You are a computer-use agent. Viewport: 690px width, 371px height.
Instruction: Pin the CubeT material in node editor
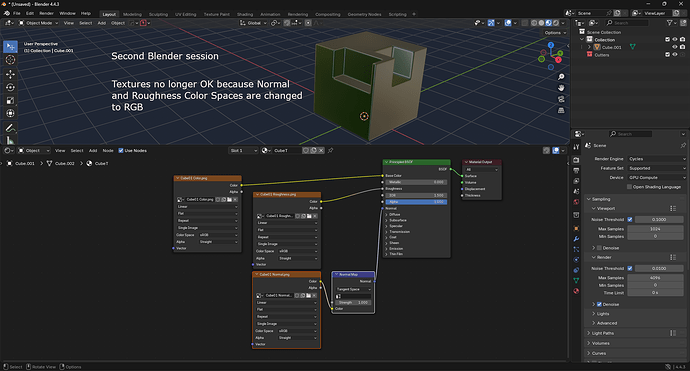click(330, 151)
